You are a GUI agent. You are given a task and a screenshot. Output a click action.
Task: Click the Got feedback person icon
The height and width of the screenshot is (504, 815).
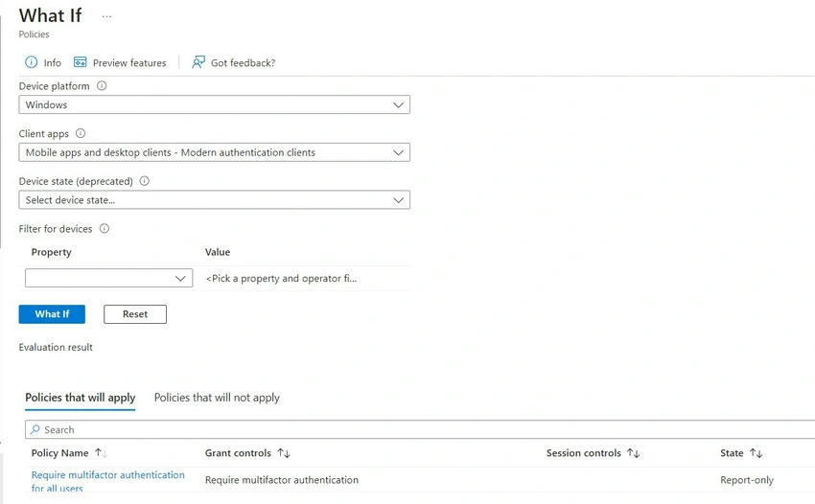coord(198,62)
